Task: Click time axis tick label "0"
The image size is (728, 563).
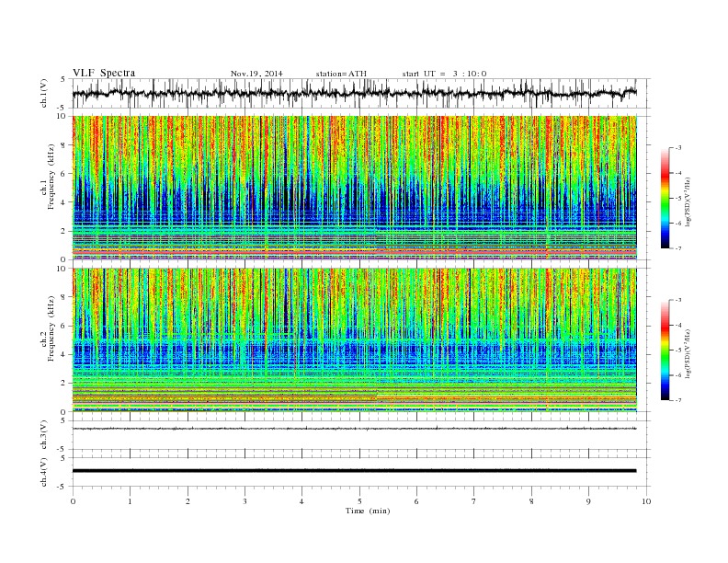Action: 73,501
